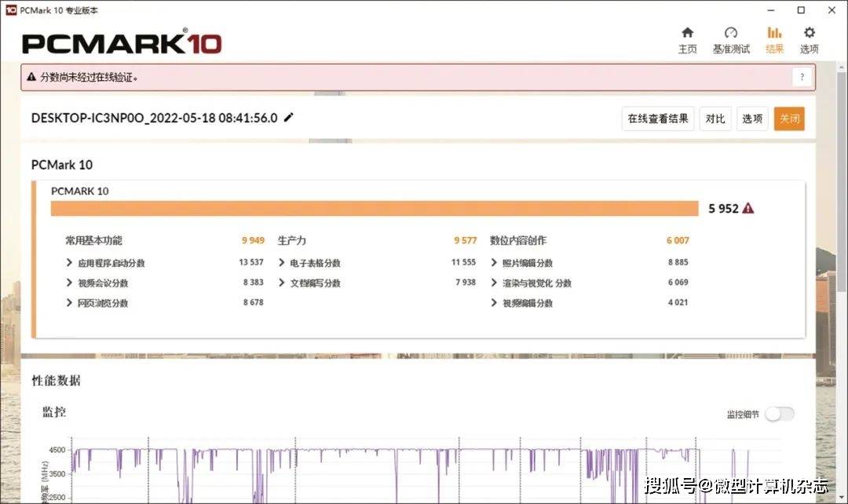
Task: Click the warning triangle in the validation banner
Action: 31,77
